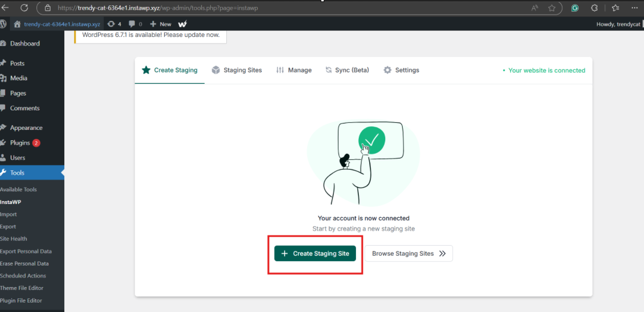The image size is (644, 312).
Task: Open Scheduled Actions submenu link
Action: click(x=23, y=276)
